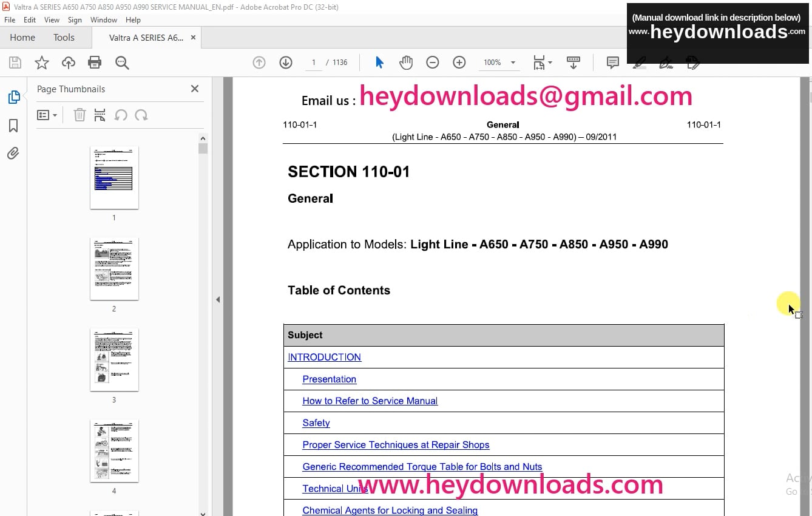The image size is (812, 516).
Task: Zoom out with minus icon
Action: click(433, 63)
